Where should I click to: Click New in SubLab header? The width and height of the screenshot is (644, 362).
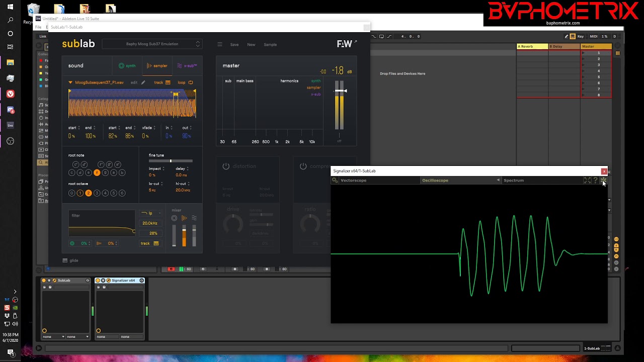pyautogui.click(x=251, y=45)
